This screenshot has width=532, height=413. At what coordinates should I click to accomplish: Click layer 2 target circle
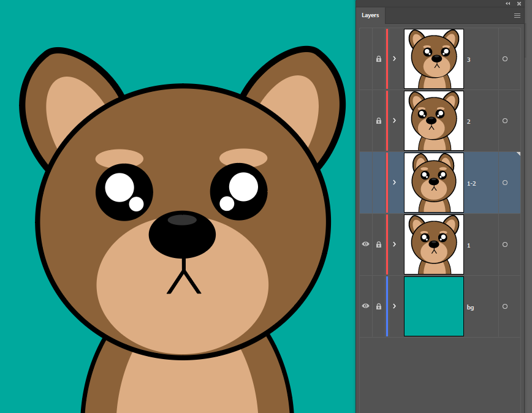(505, 121)
